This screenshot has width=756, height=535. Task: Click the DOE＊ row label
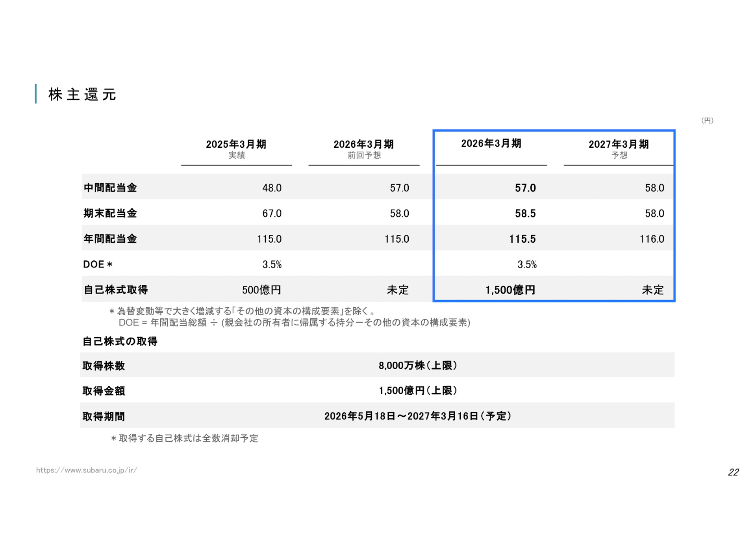(98, 264)
